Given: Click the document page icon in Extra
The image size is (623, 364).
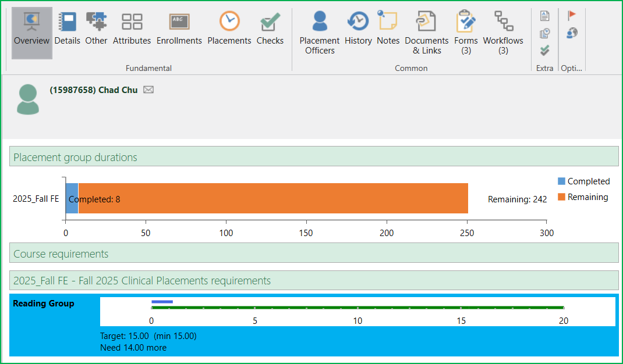Looking at the screenshot, I should pos(545,16).
